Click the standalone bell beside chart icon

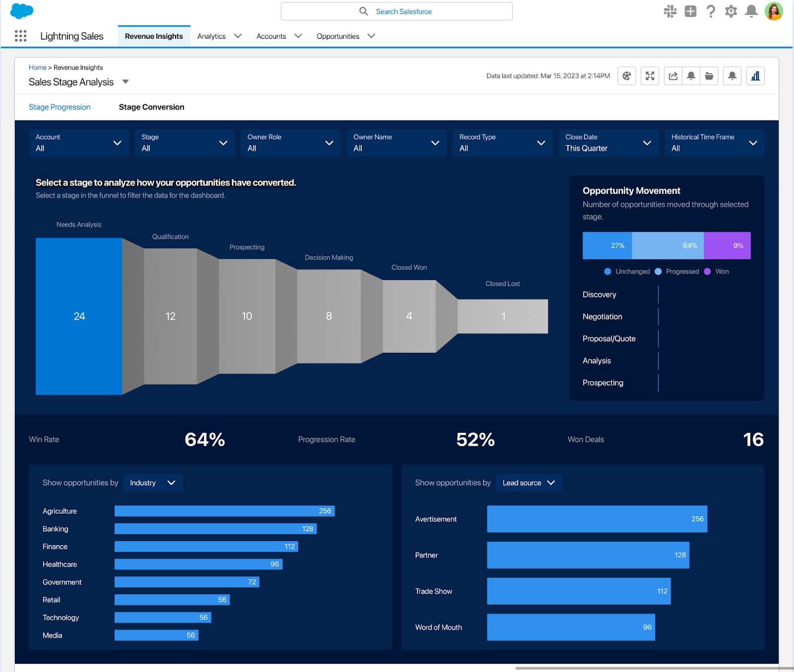coord(732,76)
